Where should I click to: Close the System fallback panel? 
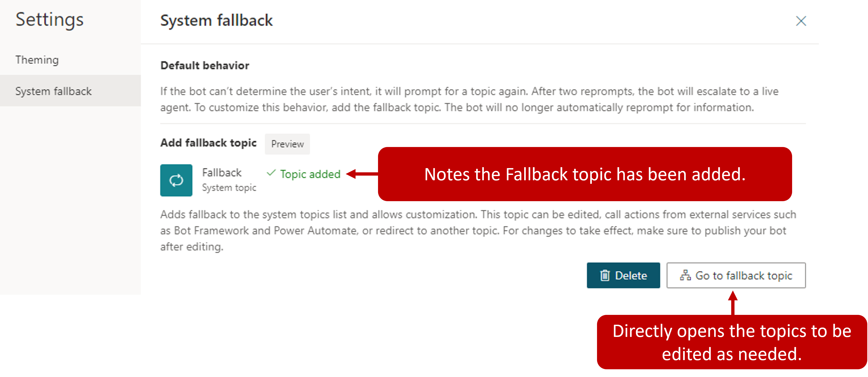[x=801, y=21]
